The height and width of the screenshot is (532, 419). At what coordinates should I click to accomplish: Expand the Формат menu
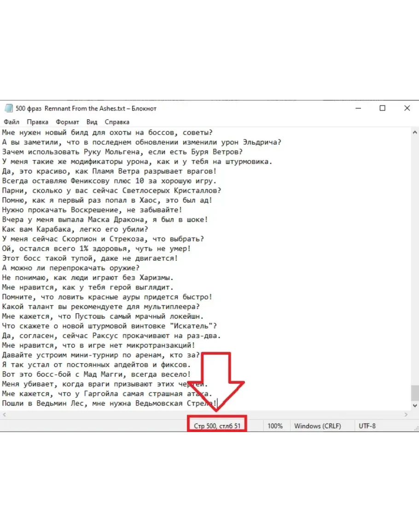pos(67,122)
